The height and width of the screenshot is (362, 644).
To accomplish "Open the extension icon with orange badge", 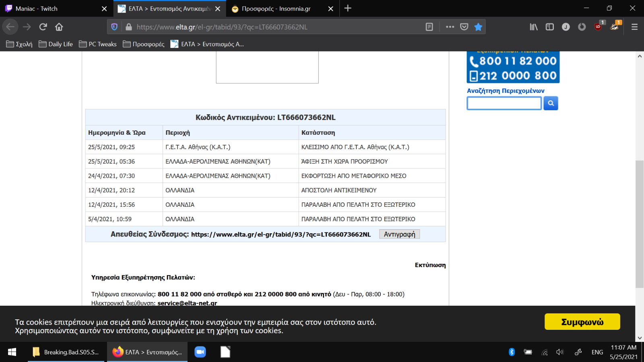I will 615,27.
